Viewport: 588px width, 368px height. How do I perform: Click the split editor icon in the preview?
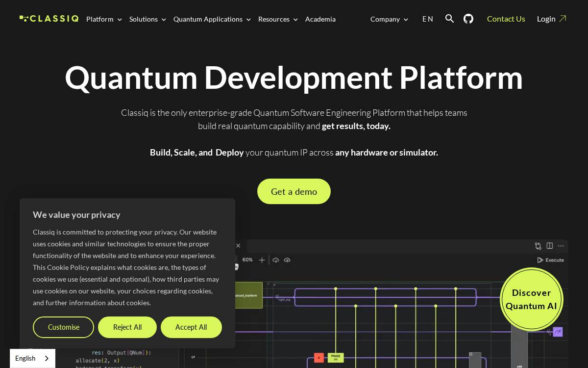pos(550,246)
